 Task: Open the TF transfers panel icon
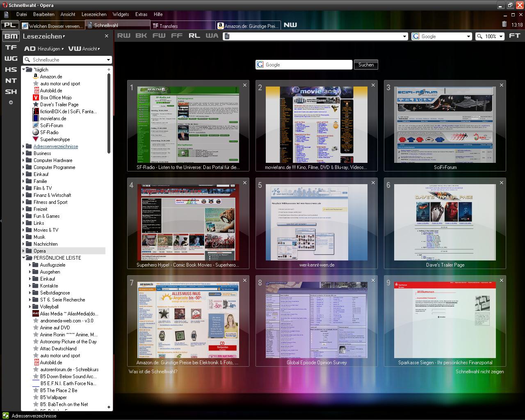[x=11, y=48]
